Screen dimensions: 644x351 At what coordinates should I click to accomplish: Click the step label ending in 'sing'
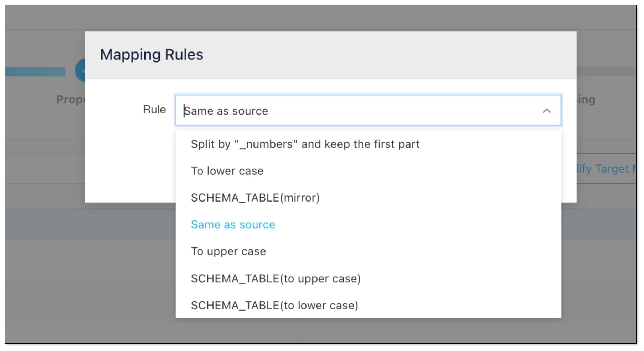[x=586, y=100]
